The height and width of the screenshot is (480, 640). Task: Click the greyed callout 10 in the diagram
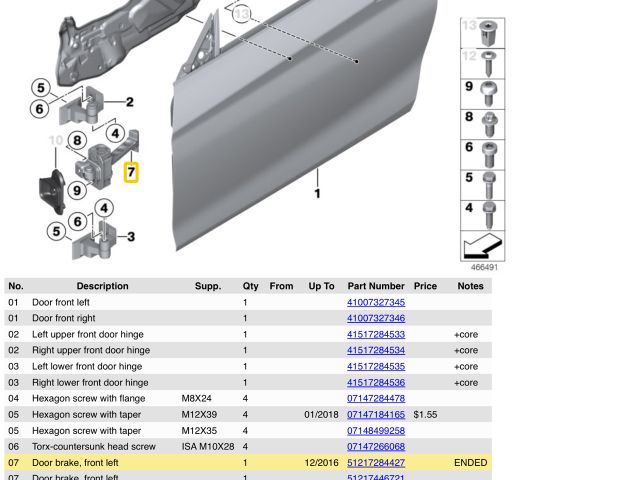(55, 140)
